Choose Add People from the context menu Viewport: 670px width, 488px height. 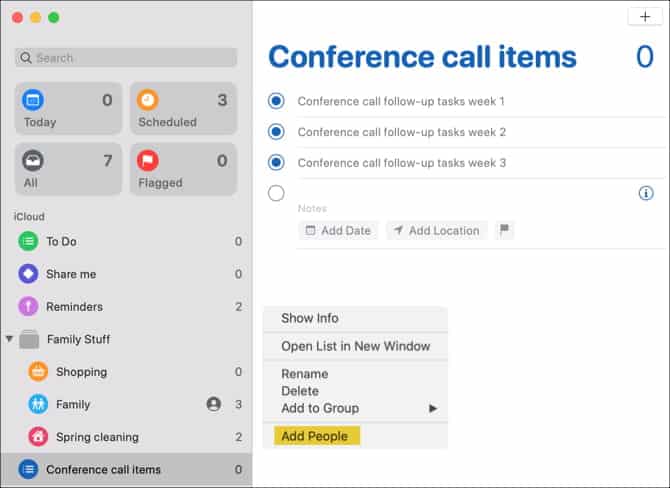click(x=315, y=436)
